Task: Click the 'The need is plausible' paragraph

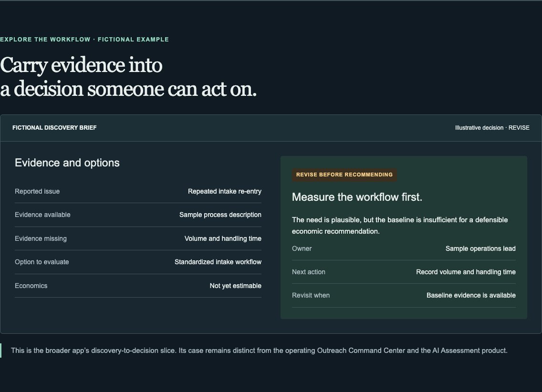Action: tap(400, 226)
